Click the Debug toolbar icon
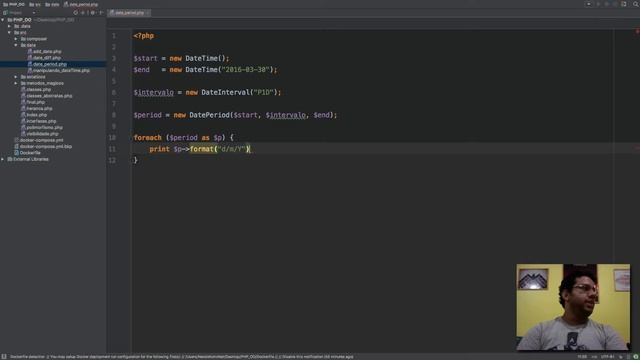Viewport: 640px width, 360px height. (x=607, y=4)
